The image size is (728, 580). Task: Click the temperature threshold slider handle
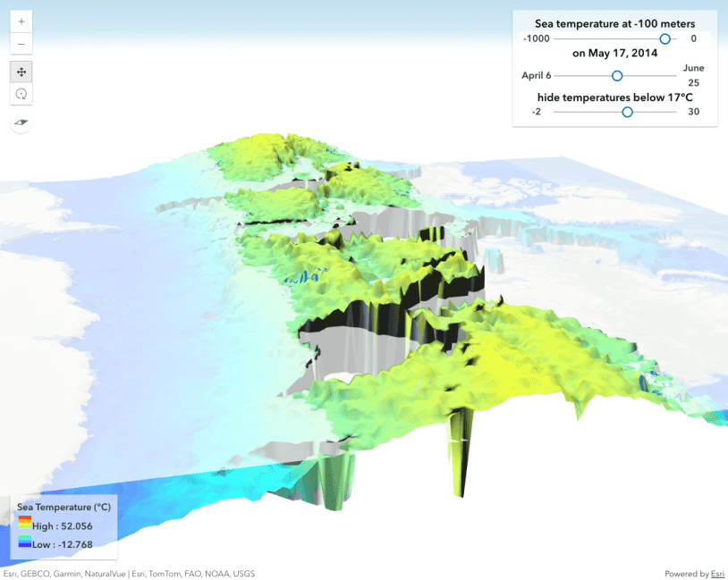(x=628, y=113)
